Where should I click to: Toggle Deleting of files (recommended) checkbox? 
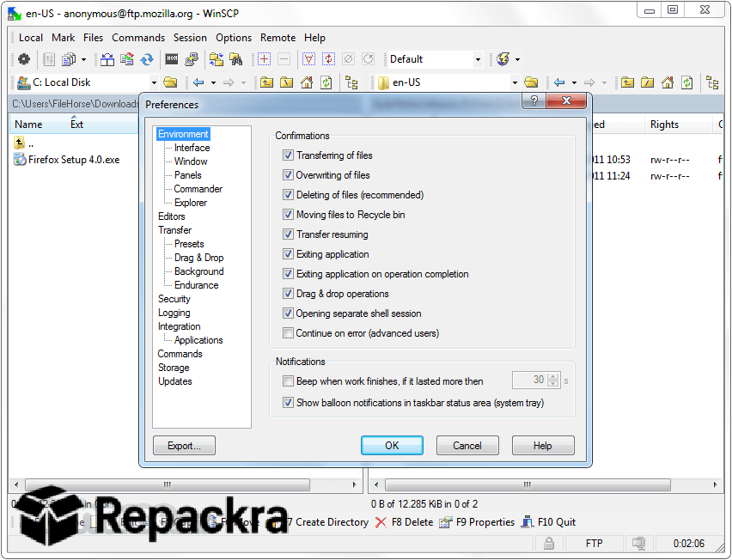pyautogui.click(x=288, y=195)
